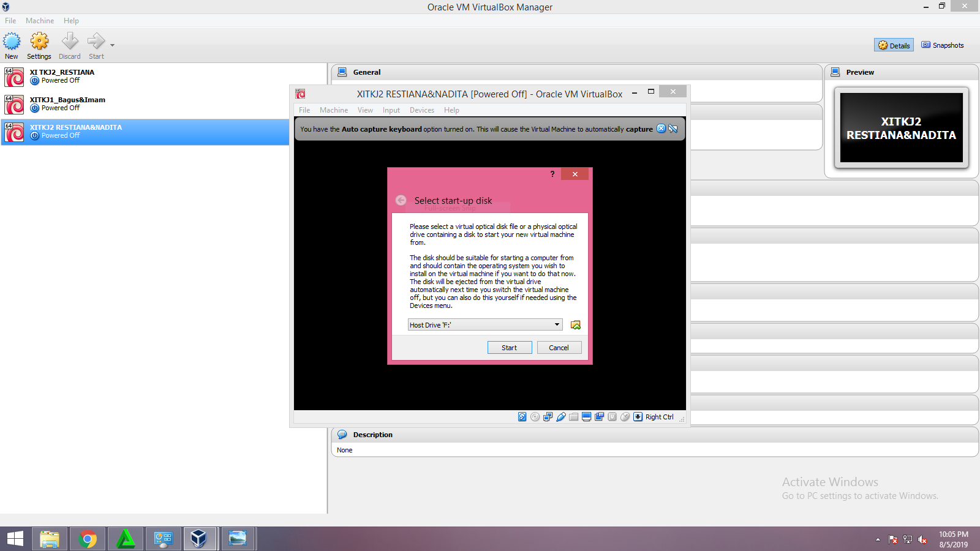Viewport: 980px width, 551px height.
Task: Click the Preview section header
Action: pos(902,72)
